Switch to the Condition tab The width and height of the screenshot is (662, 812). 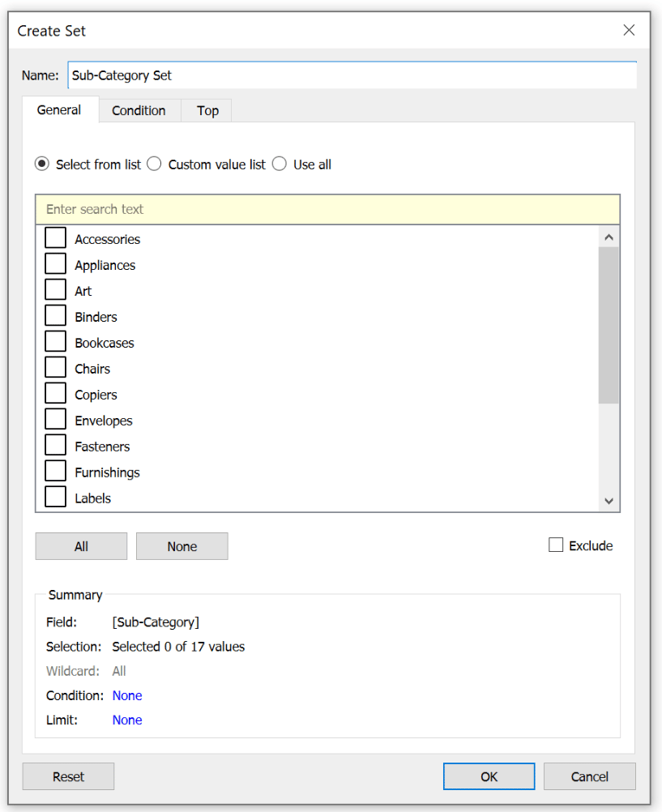[139, 111]
